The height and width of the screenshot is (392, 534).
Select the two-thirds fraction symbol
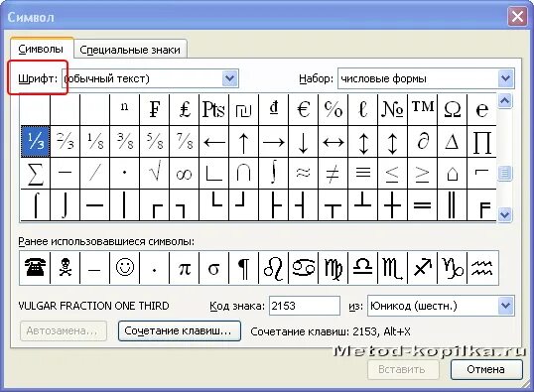point(66,141)
